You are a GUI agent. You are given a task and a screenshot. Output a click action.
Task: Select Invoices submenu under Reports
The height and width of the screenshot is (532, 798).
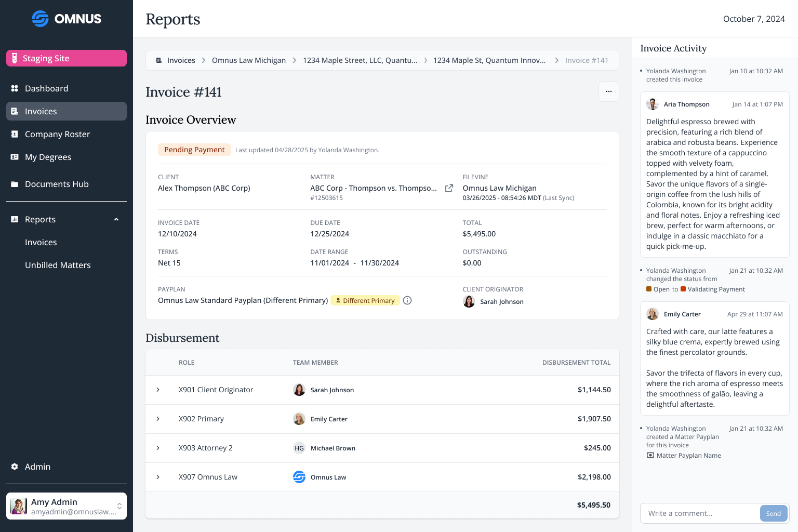41,242
